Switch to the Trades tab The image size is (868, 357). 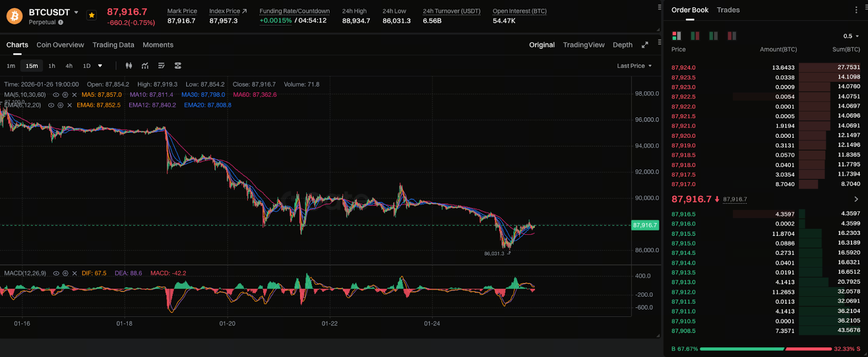[x=728, y=10]
